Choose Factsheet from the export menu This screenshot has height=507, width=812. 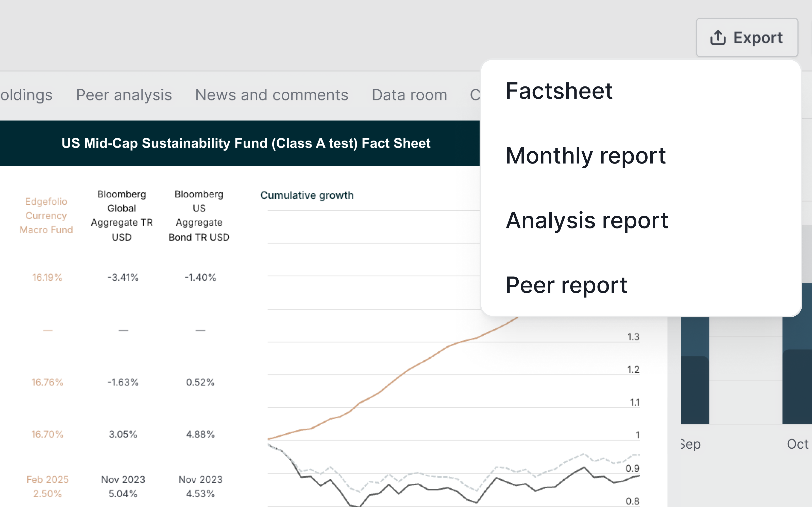click(x=559, y=91)
